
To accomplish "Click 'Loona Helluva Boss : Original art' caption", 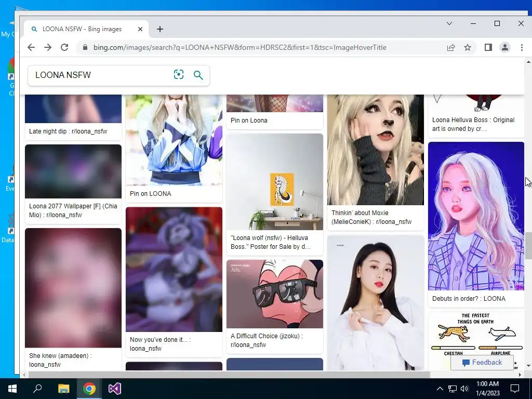I will pos(473,124).
